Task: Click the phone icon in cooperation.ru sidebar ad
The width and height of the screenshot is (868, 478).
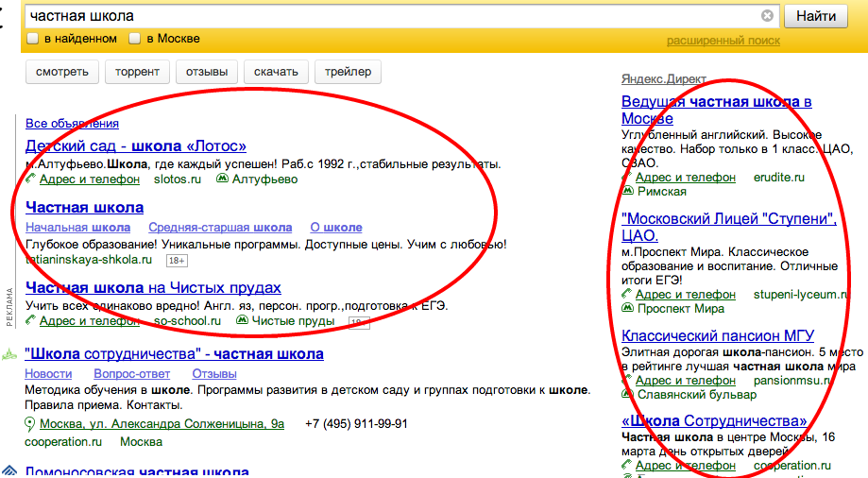Action: pyautogui.click(x=626, y=465)
